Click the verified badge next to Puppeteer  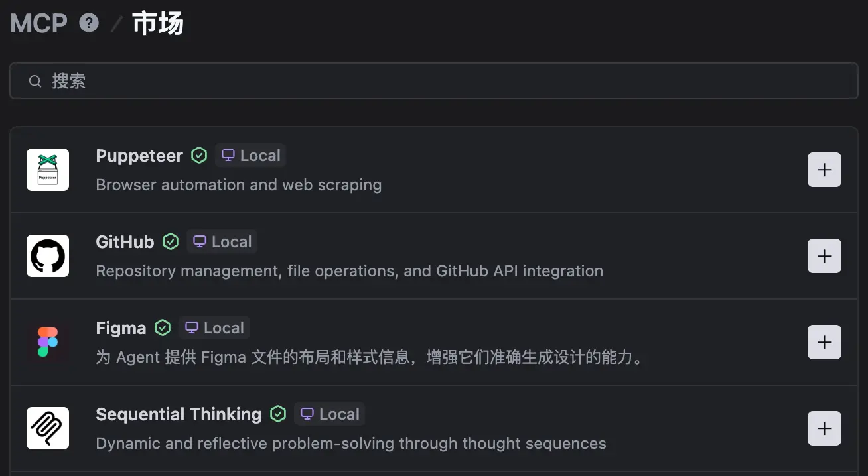tap(199, 156)
